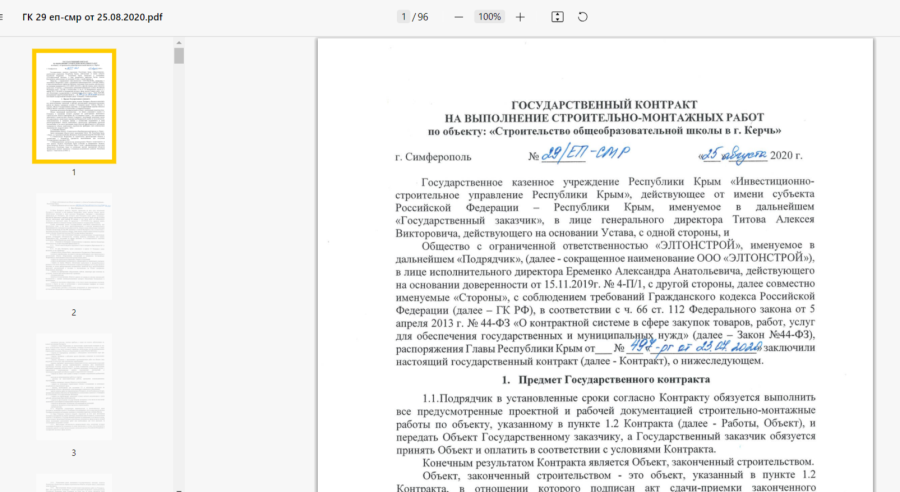Open page 1 thumbnail

click(74, 106)
